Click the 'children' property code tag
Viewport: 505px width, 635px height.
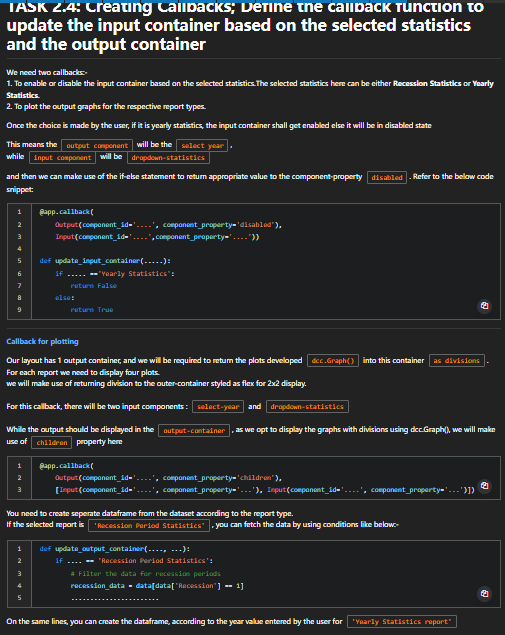pos(52,443)
